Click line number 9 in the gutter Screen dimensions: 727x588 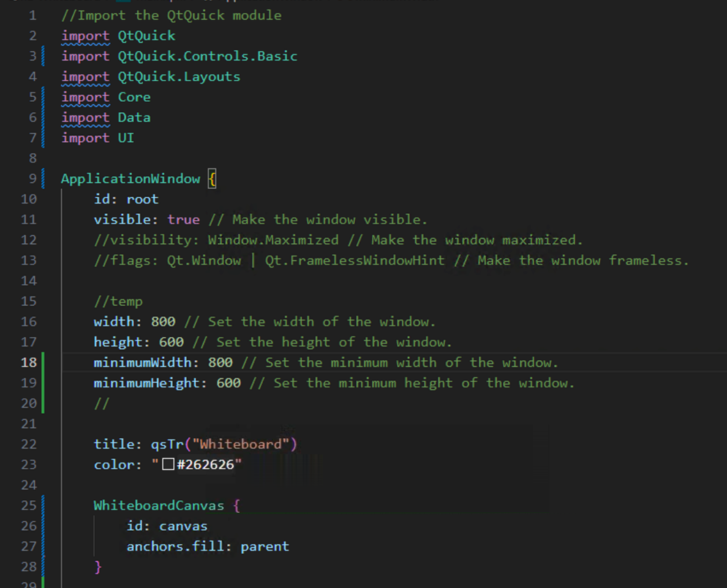[33, 178]
